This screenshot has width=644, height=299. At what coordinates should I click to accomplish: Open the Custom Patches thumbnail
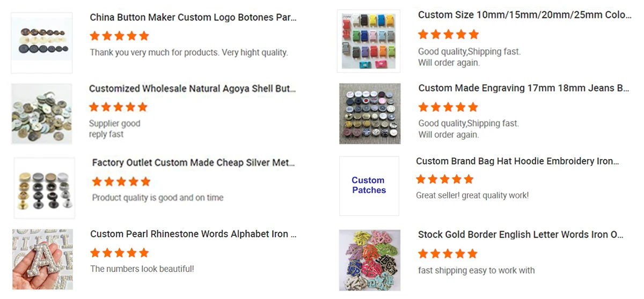click(x=369, y=185)
